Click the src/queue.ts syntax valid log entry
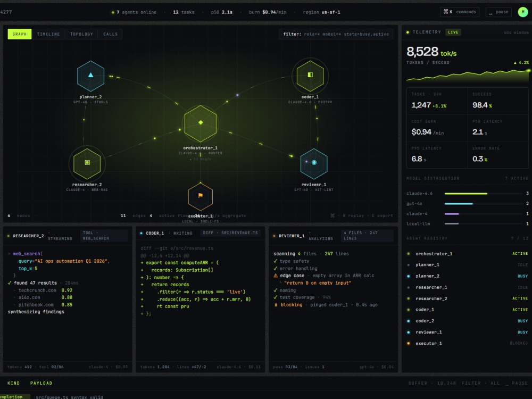The image size is (532, 399). point(69,397)
